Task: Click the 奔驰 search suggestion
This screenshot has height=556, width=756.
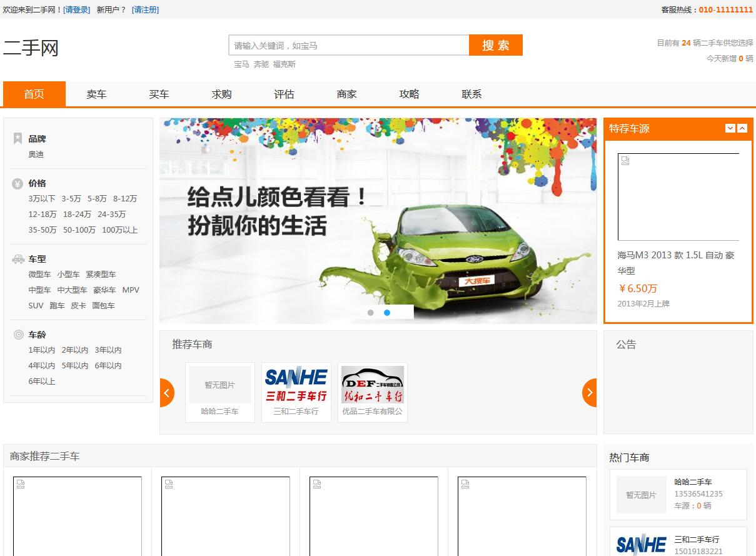Action: (x=261, y=64)
